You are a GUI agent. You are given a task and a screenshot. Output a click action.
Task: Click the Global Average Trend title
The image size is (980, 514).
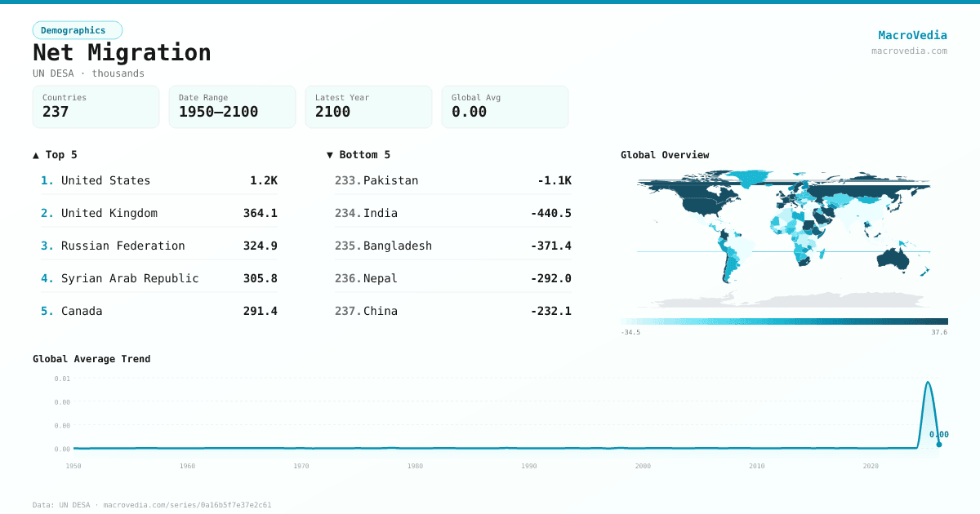point(91,358)
